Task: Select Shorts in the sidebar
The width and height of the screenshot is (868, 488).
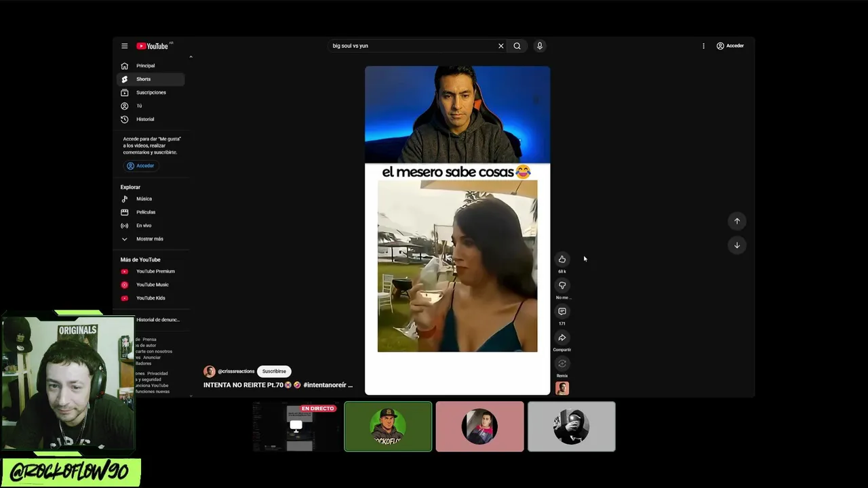Action: 151,79
